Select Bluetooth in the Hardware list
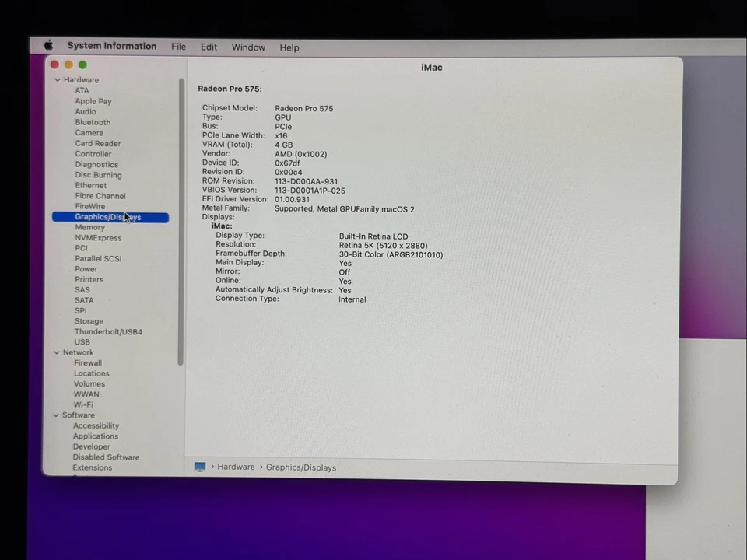 point(93,122)
